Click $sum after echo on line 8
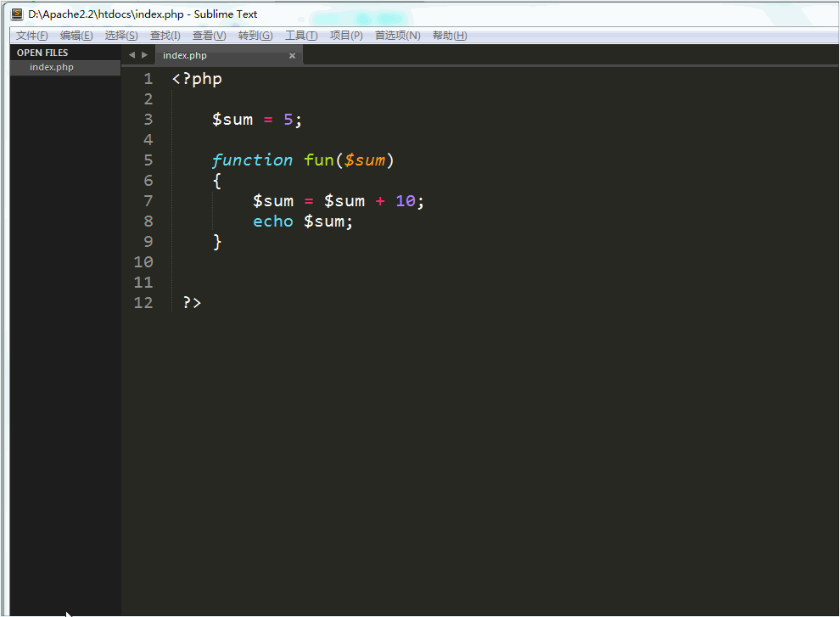Image resolution: width=840 pixels, height=617 pixels. coord(324,222)
